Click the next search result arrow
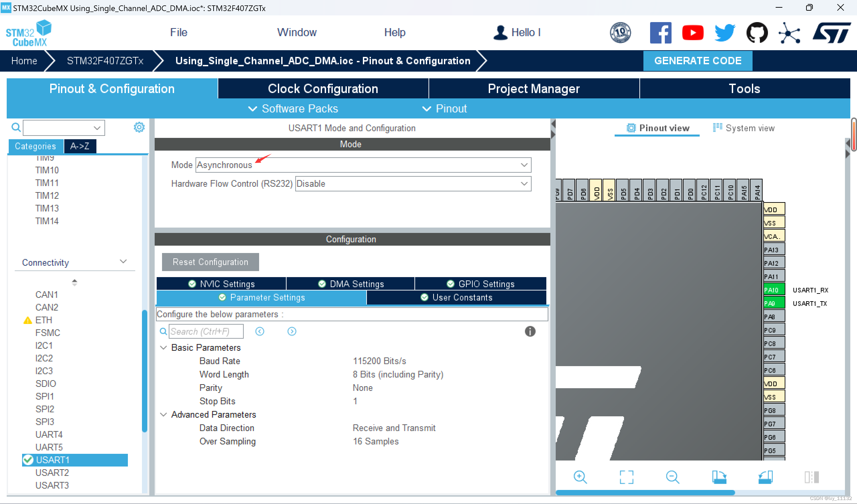Viewport: 857px width, 504px height. coord(292,331)
